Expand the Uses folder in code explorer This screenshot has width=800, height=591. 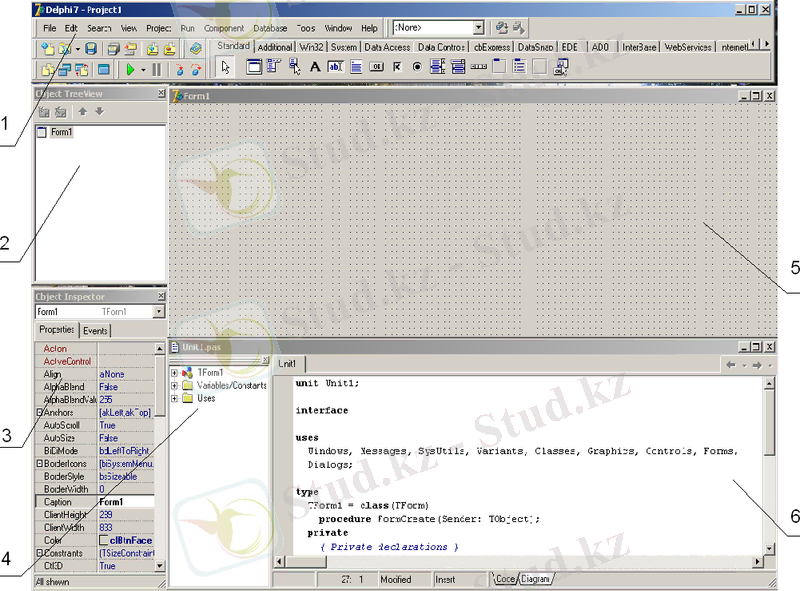point(175,398)
